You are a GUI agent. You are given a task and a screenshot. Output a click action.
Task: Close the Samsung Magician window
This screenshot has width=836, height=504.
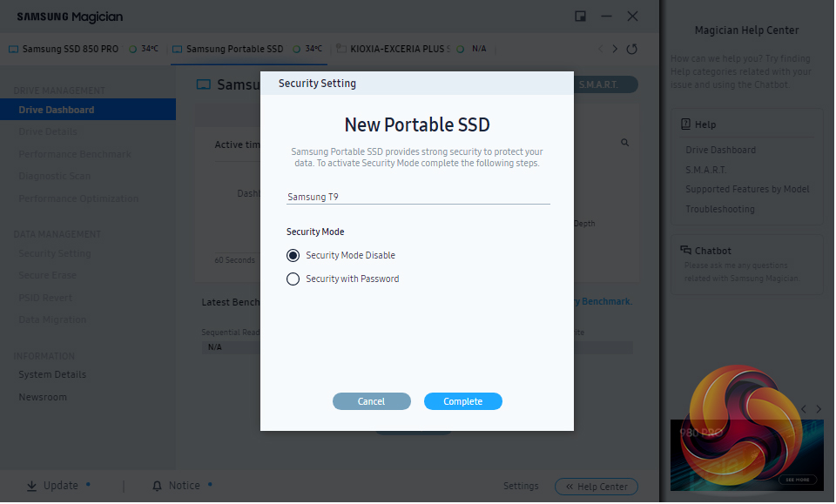pyautogui.click(x=632, y=17)
